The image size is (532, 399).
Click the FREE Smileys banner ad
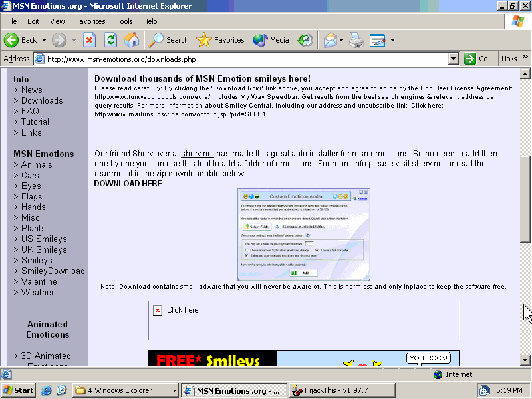click(x=304, y=358)
